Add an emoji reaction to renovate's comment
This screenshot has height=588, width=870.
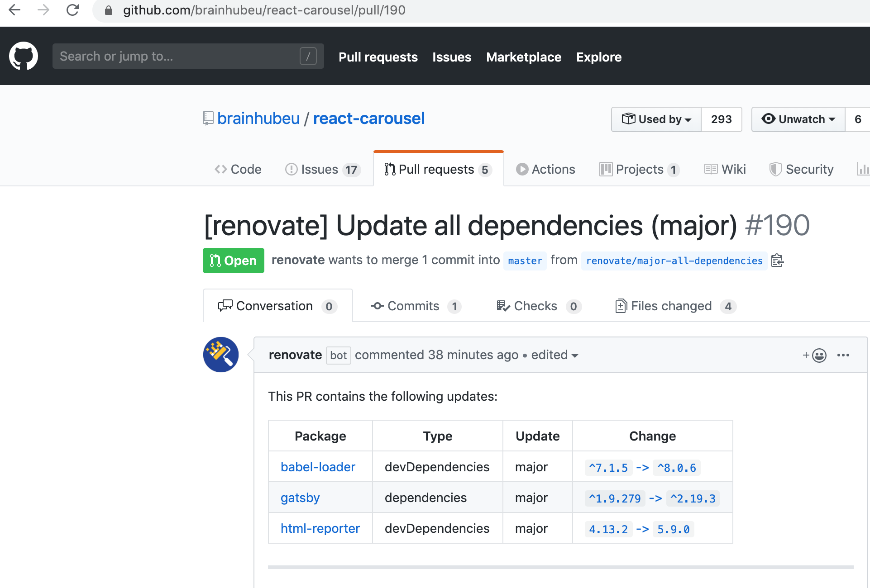813,355
